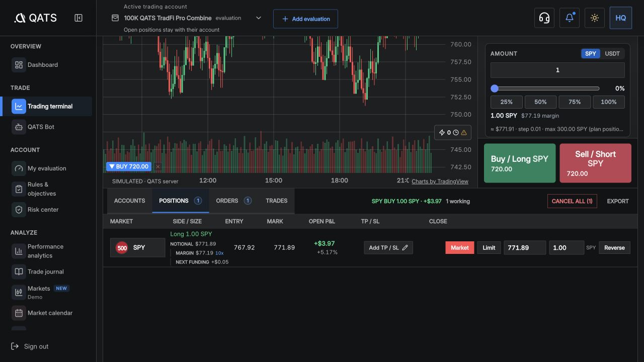
Task: Click Reverse position button
Action: [x=614, y=247]
